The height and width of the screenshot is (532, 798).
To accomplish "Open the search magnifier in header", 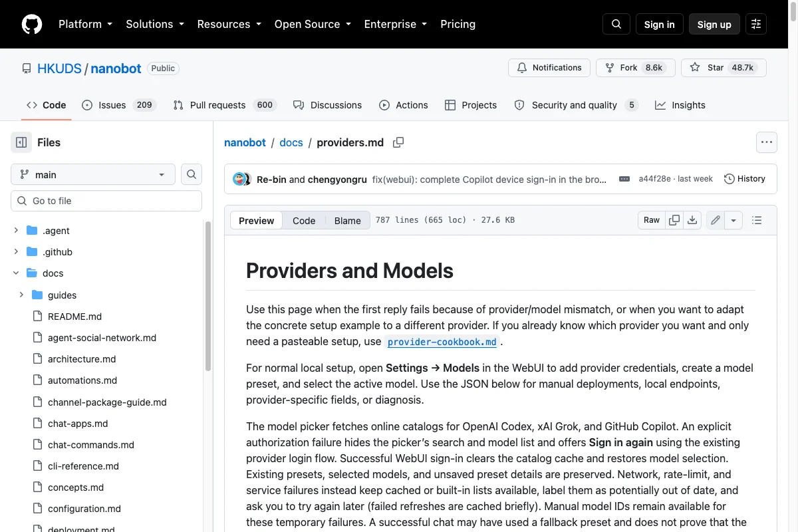I will click(616, 24).
